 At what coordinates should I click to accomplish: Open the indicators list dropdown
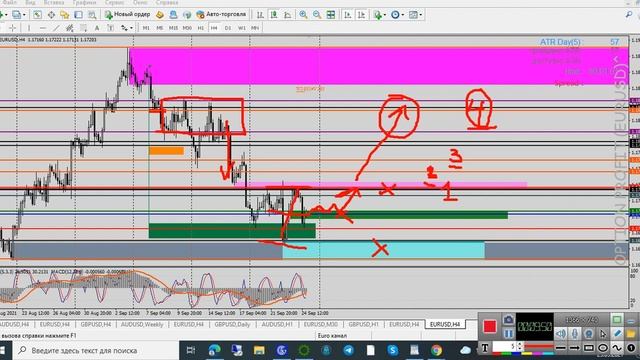point(379,15)
